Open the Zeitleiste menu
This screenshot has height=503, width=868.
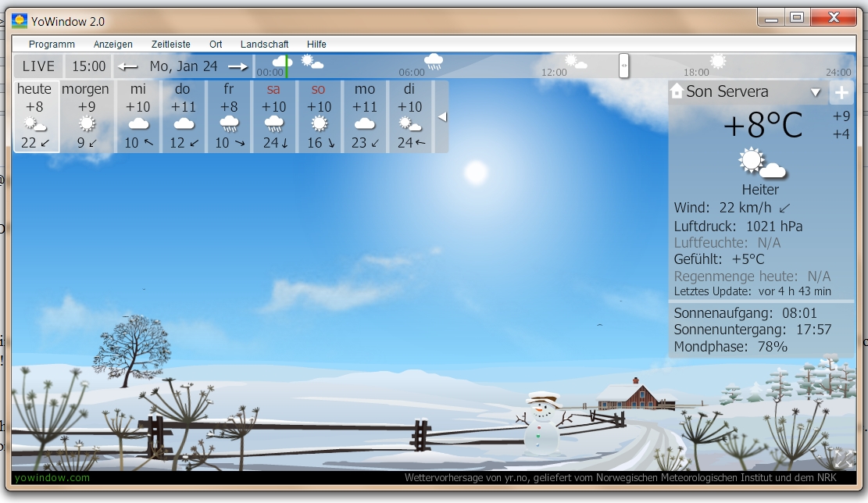[170, 45]
